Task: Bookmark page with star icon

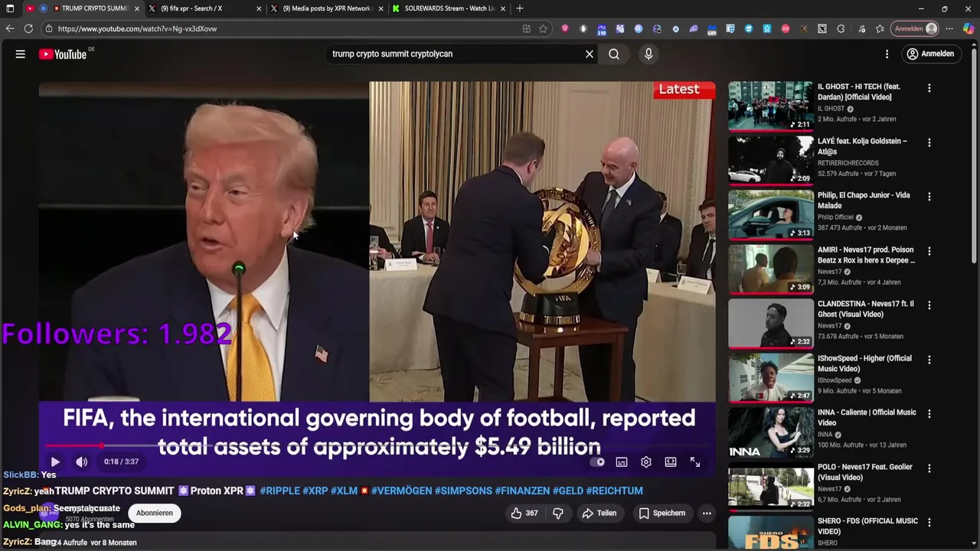Action: pos(543,29)
